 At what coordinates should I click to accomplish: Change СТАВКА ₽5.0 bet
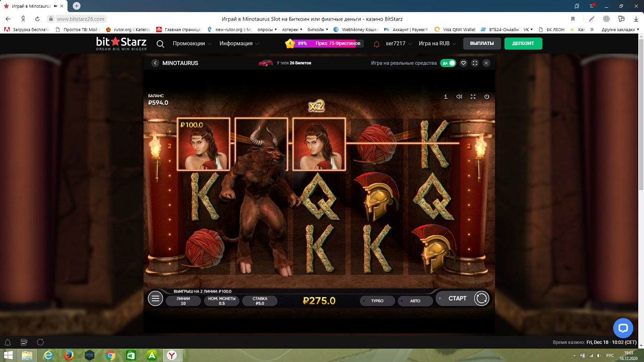pos(260,301)
